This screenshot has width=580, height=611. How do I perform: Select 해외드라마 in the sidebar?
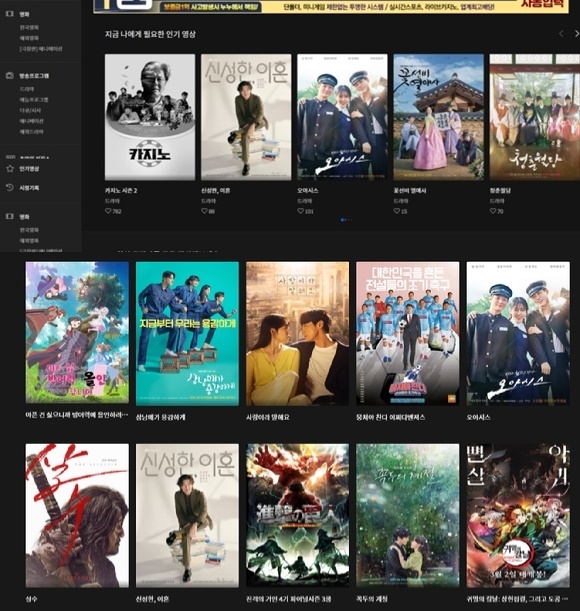(32, 132)
